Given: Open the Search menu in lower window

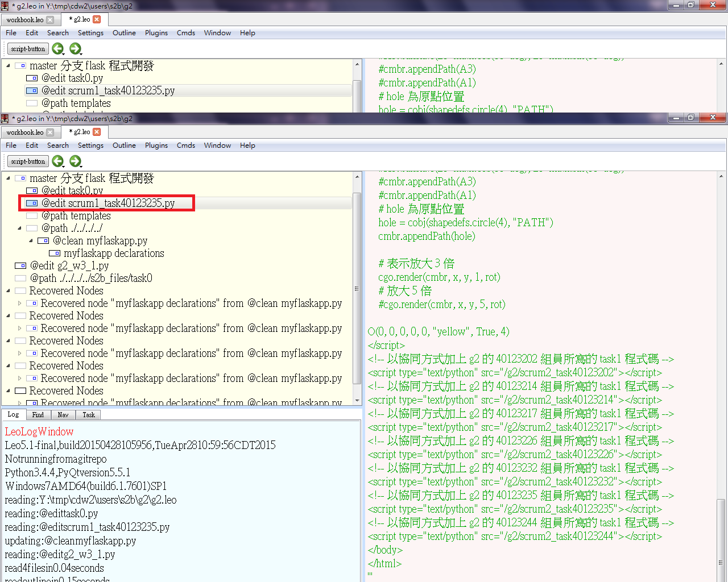Looking at the screenshot, I should (x=58, y=145).
